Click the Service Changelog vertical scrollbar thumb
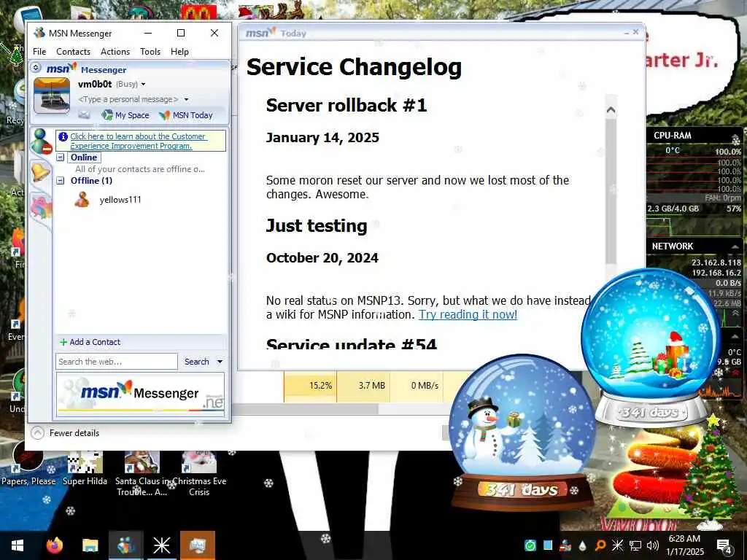Viewport: 747px width, 560px height. 611,191
